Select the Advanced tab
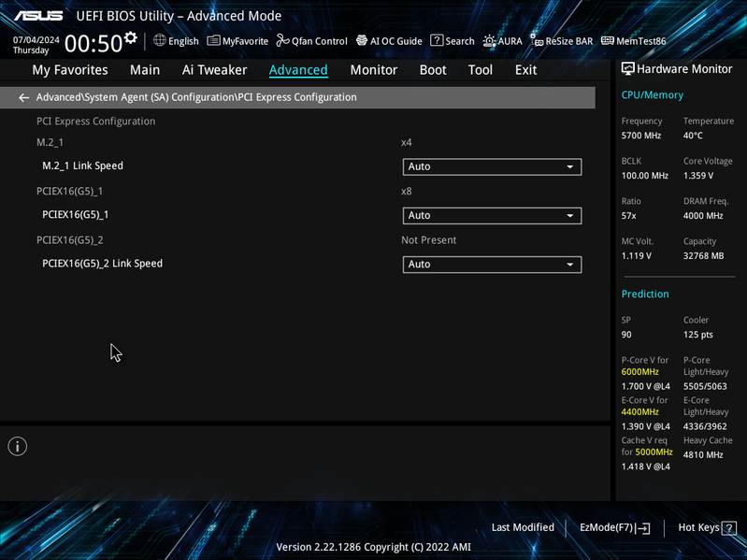 coord(298,70)
